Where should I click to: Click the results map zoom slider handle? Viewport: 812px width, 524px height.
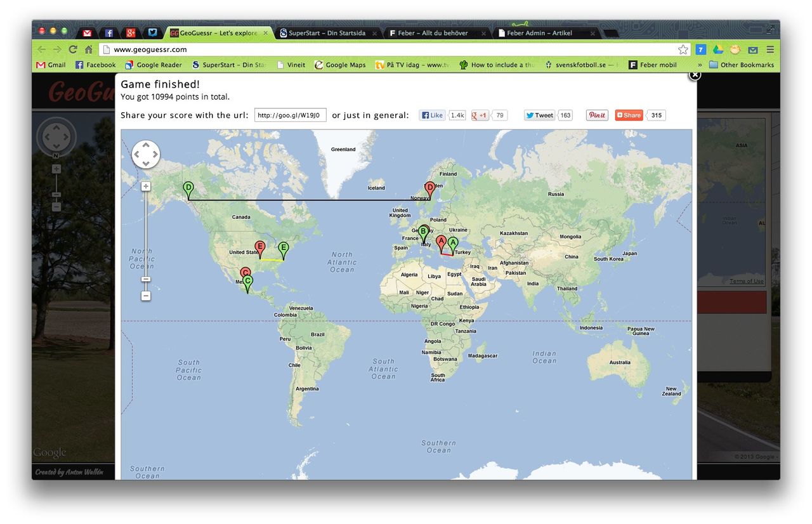pyautogui.click(x=146, y=279)
